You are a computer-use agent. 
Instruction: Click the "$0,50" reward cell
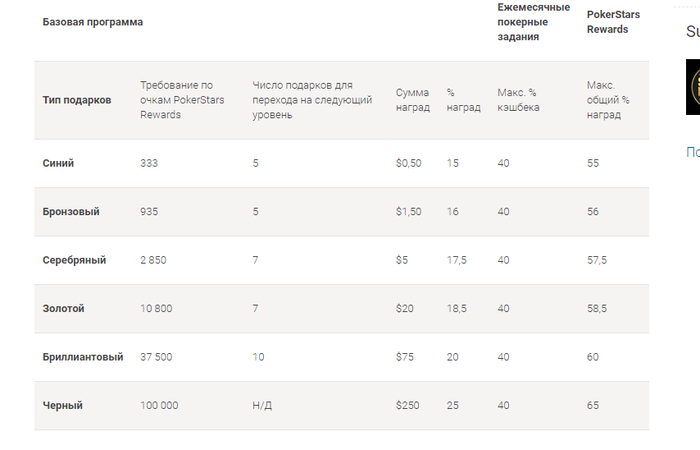(408, 163)
